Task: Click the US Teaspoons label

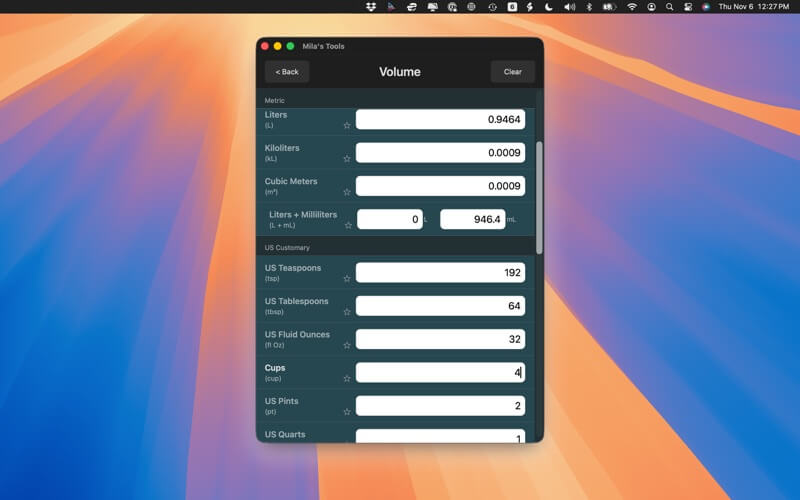Action: coord(293,268)
